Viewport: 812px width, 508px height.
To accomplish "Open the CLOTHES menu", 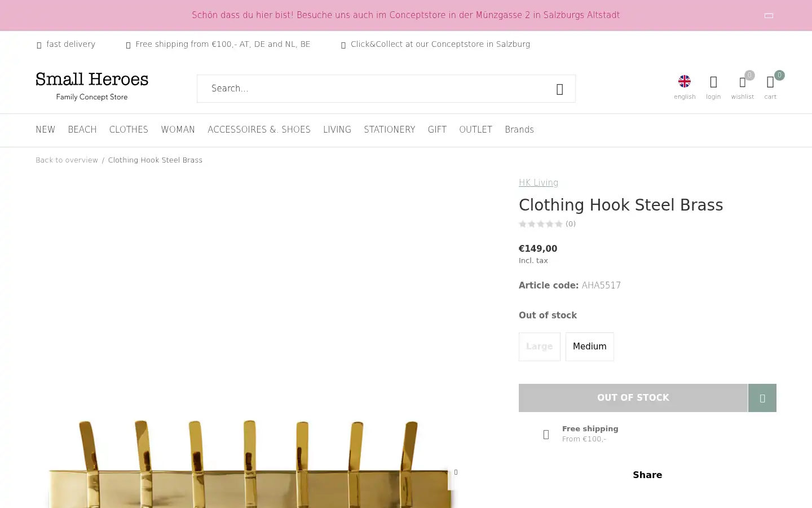I will click(x=129, y=130).
